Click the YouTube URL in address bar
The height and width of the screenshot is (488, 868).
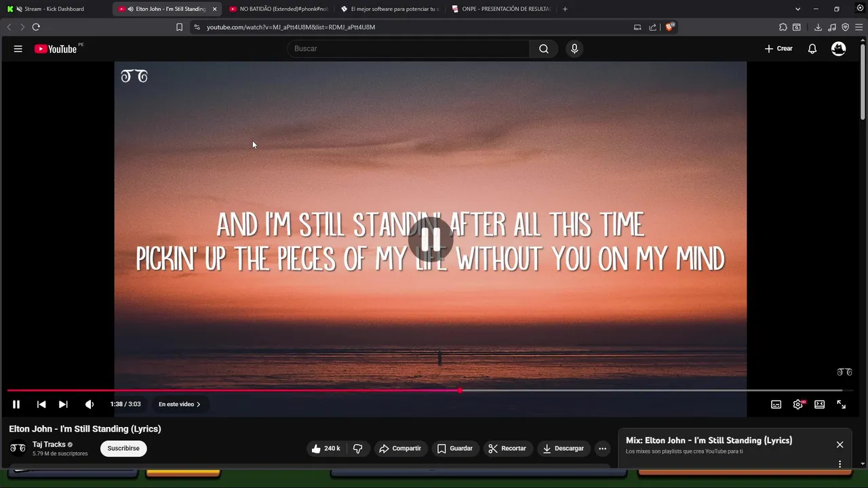click(x=291, y=27)
